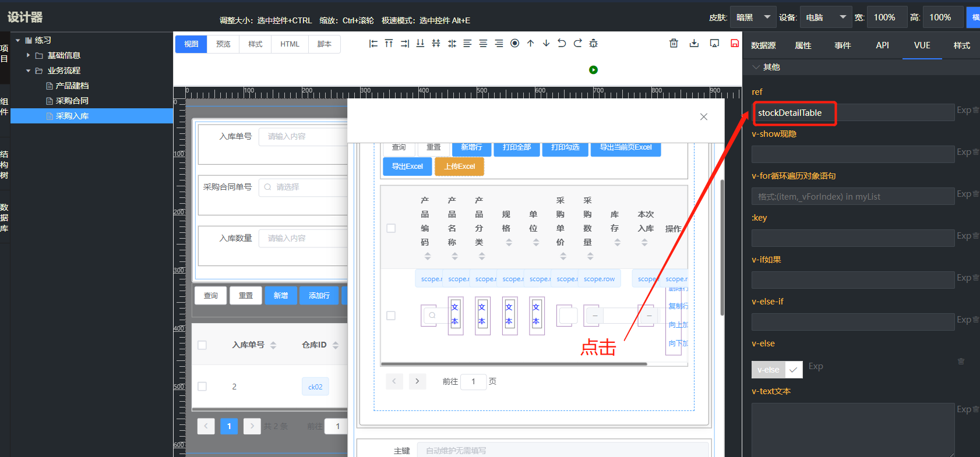Image resolution: width=980 pixels, height=457 pixels.
Task: Check the checkbox in row 2 of background table
Action: click(202, 387)
